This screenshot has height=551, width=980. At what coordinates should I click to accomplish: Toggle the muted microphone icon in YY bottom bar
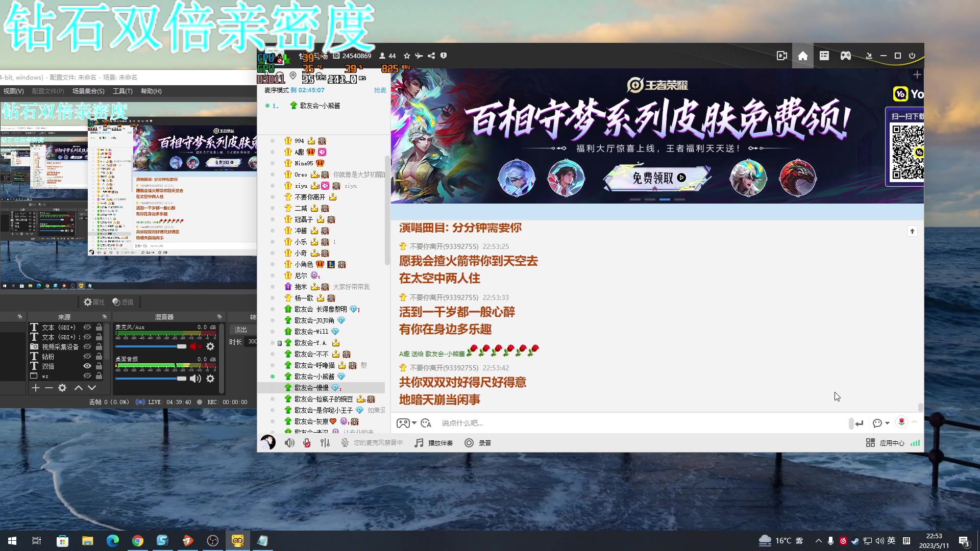click(307, 443)
